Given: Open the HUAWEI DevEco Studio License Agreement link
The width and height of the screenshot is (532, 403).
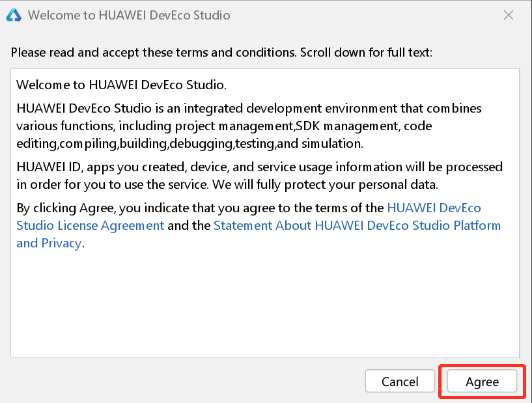Looking at the screenshot, I should click(x=91, y=225).
